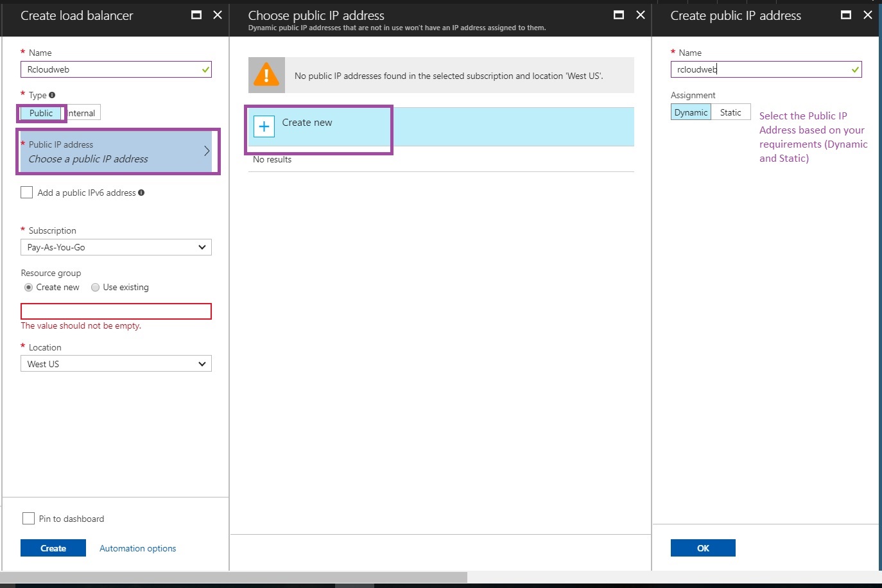882x588 pixels.
Task: Click the orange warning triangle icon
Action: coord(266,75)
